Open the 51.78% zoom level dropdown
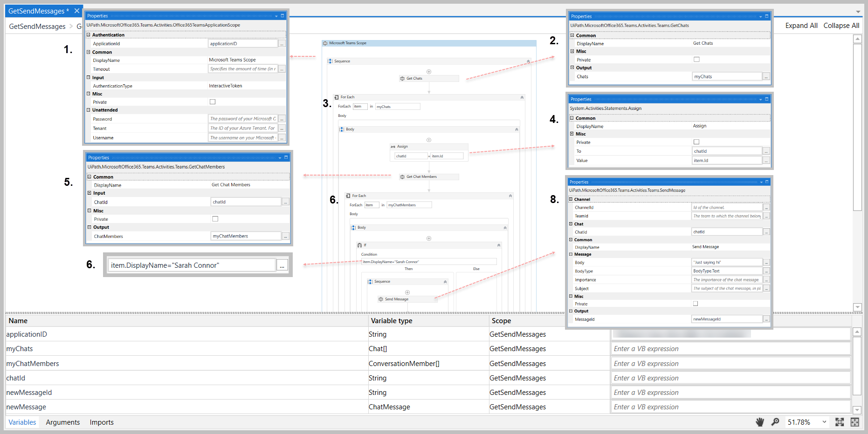Image resolution: width=868 pixels, height=434 pixels. coord(824,422)
